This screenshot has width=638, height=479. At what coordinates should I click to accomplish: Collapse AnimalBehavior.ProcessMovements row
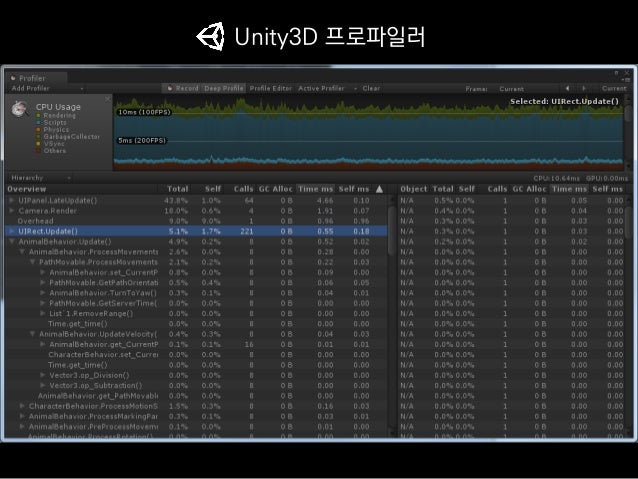pos(22,252)
